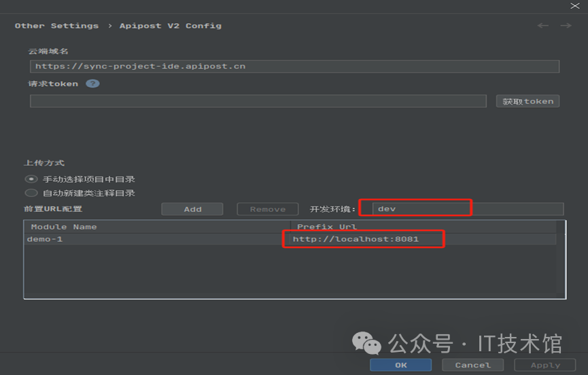Click the Add button for URL config
Screen dimensions: 588x375
tap(192, 209)
